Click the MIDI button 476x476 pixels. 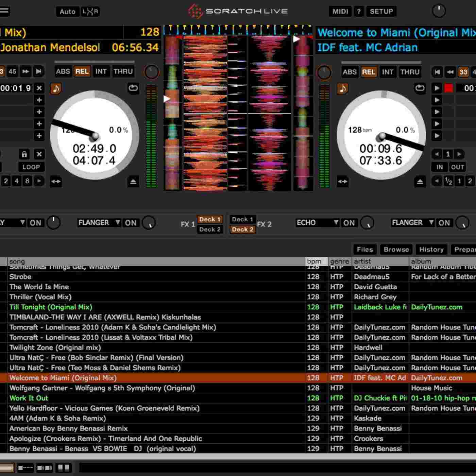340,12
